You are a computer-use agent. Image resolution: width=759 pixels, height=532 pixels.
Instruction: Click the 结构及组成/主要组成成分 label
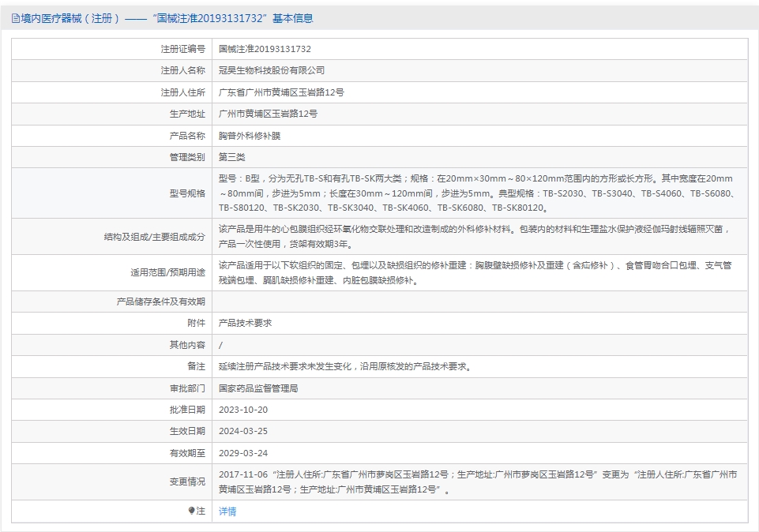(x=155, y=237)
